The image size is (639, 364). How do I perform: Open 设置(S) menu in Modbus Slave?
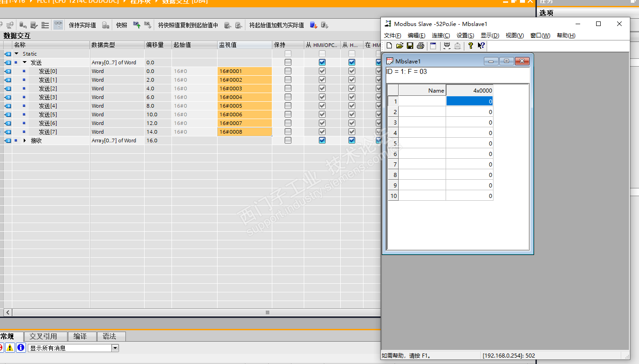465,36
